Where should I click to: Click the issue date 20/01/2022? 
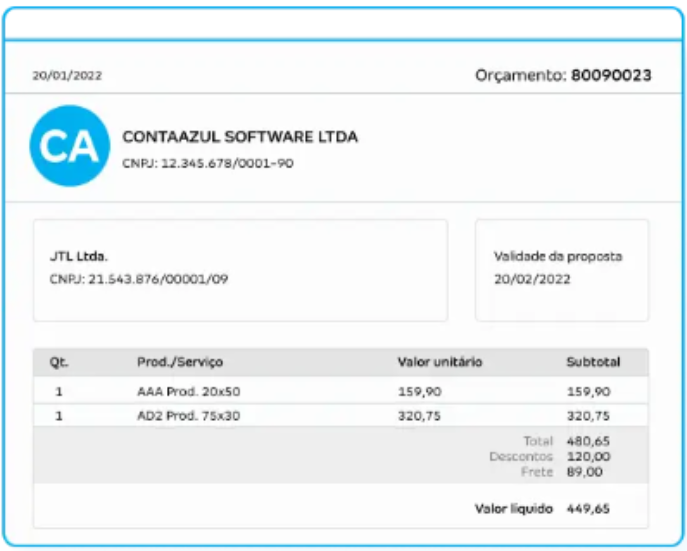(67, 76)
